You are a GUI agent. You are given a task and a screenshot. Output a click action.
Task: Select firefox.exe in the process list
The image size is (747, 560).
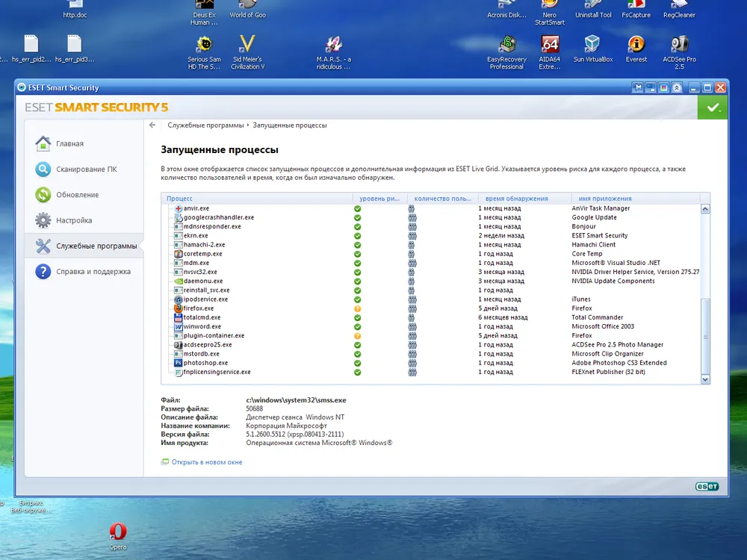(x=198, y=308)
